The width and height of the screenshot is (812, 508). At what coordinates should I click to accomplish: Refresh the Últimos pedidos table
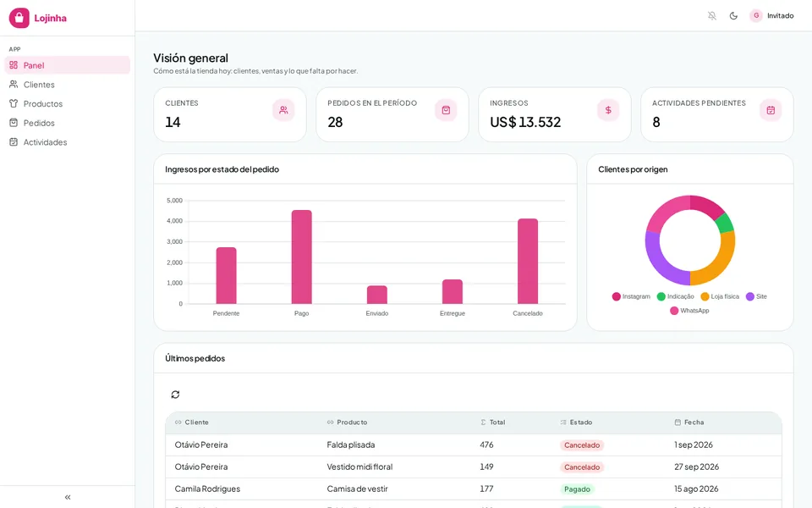[x=176, y=395]
